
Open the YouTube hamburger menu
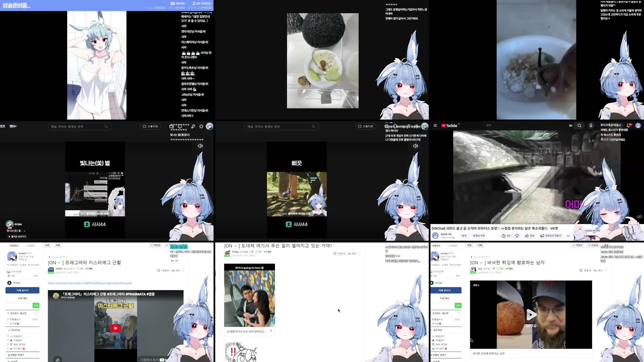[x=435, y=126]
